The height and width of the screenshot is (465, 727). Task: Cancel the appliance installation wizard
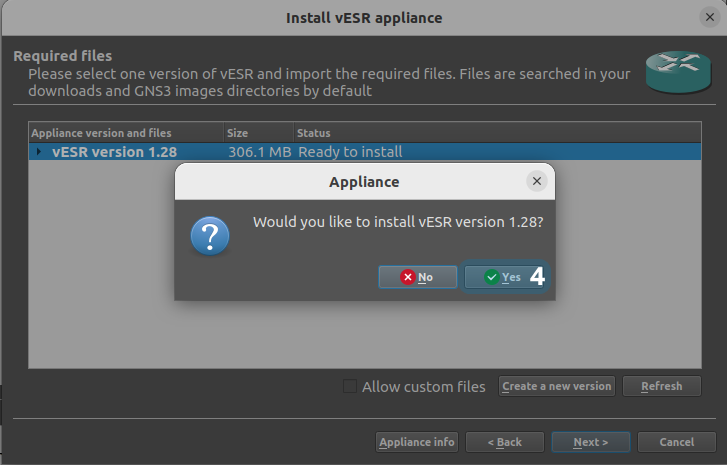677,442
